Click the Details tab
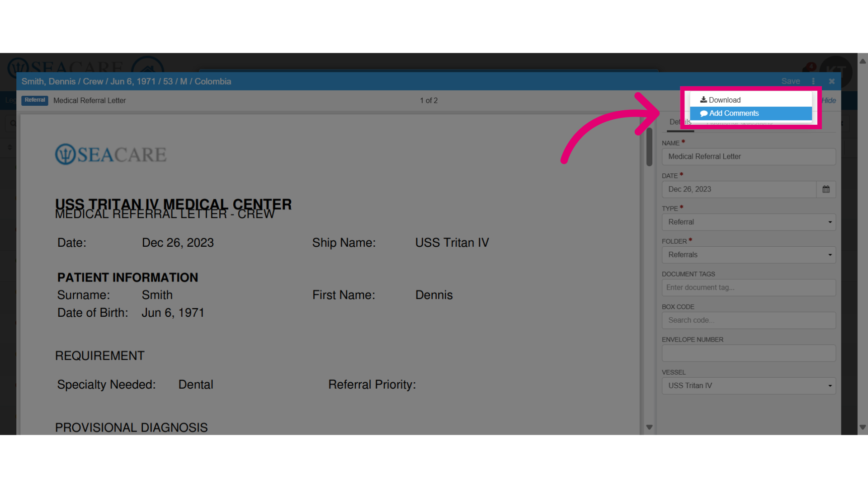Viewport: 868px width, 488px height. (680, 122)
